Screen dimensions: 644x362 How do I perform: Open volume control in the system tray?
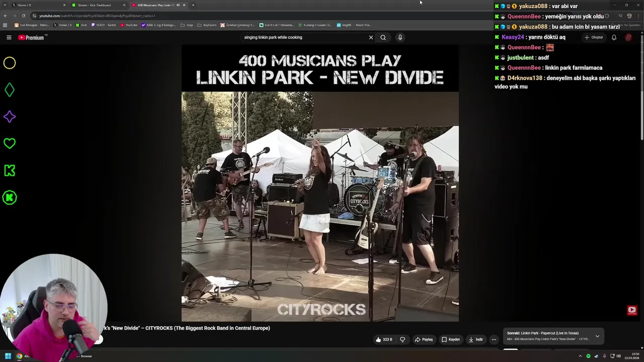click(x=618, y=356)
